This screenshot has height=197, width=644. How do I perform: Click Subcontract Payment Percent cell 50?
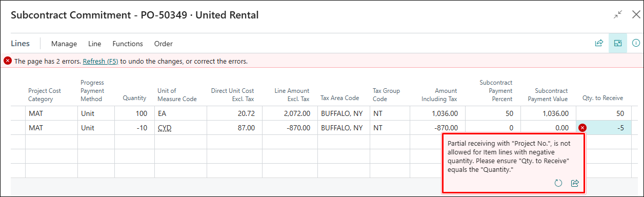[x=493, y=113]
